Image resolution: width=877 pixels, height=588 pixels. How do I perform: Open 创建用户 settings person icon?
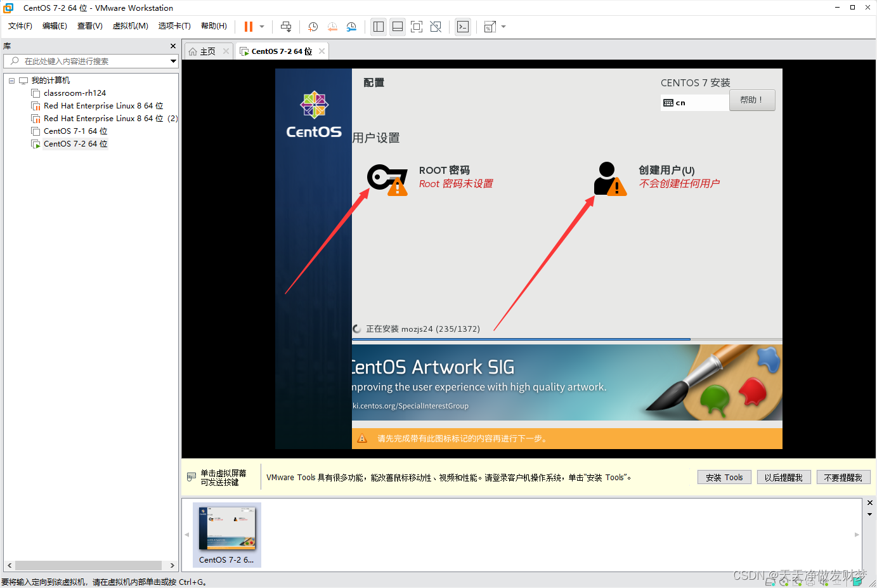610,179
